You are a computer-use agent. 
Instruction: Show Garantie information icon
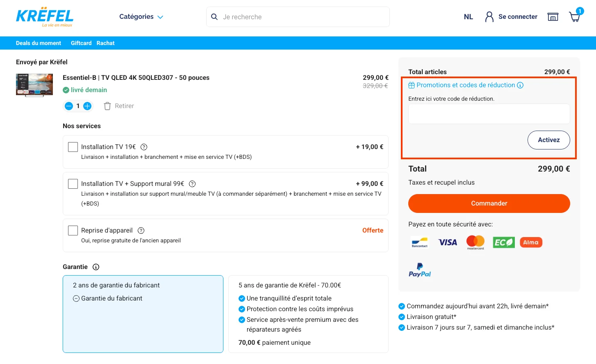[96, 267]
